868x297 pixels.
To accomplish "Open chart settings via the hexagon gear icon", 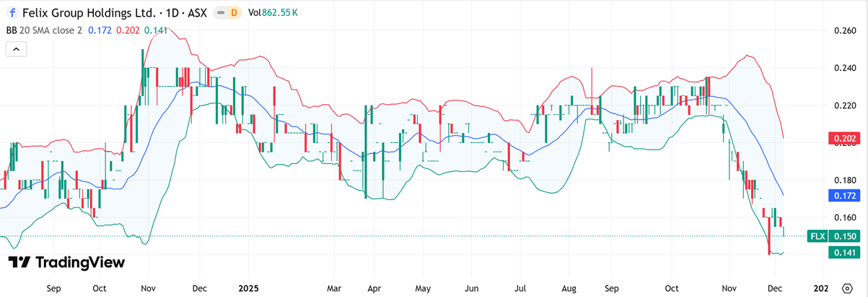I will tap(855, 287).
